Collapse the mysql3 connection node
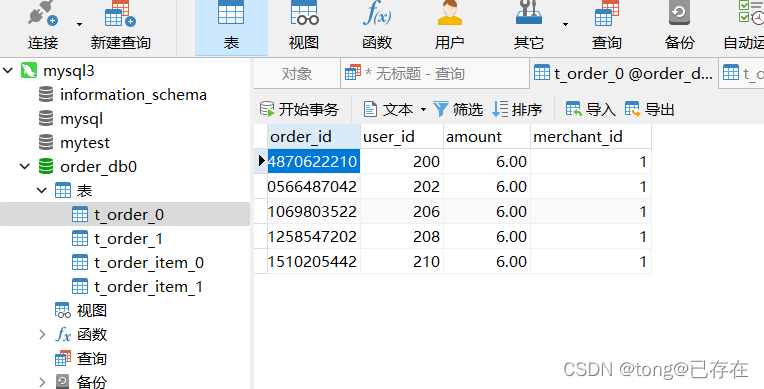 (8, 71)
